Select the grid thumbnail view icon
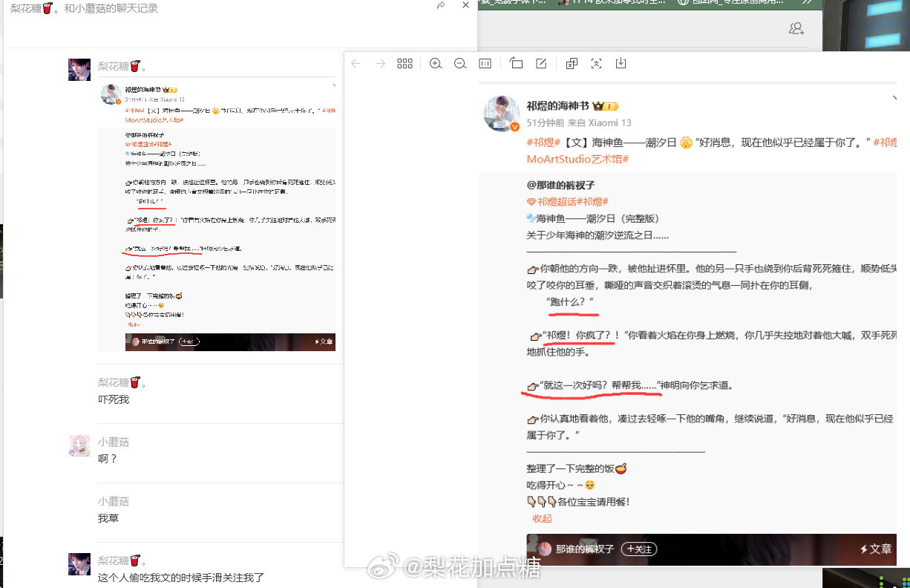Image resolution: width=910 pixels, height=588 pixels. click(x=405, y=63)
